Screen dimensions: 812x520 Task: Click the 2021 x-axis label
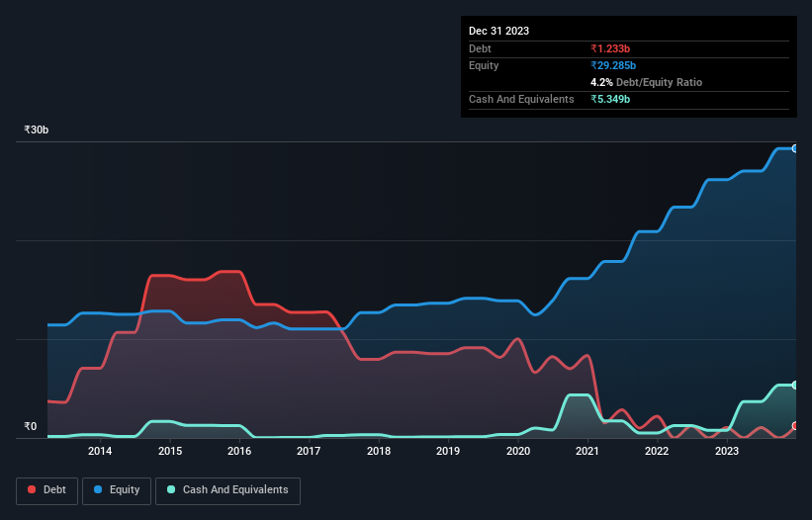[587, 451]
